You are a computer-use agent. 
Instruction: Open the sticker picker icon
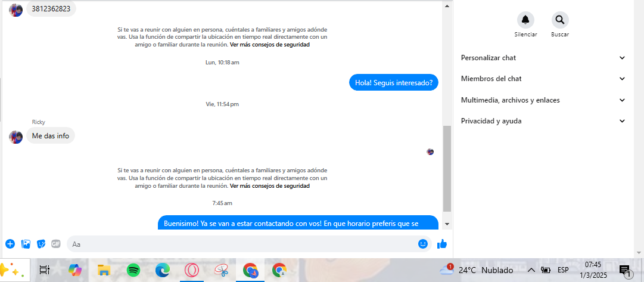click(41, 244)
